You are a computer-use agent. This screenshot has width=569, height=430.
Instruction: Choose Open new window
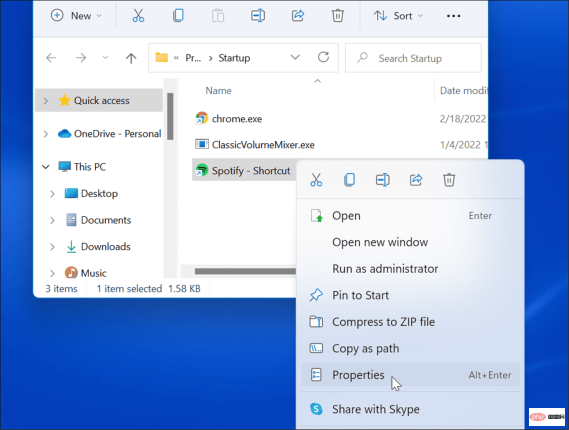(x=410, y=242)
